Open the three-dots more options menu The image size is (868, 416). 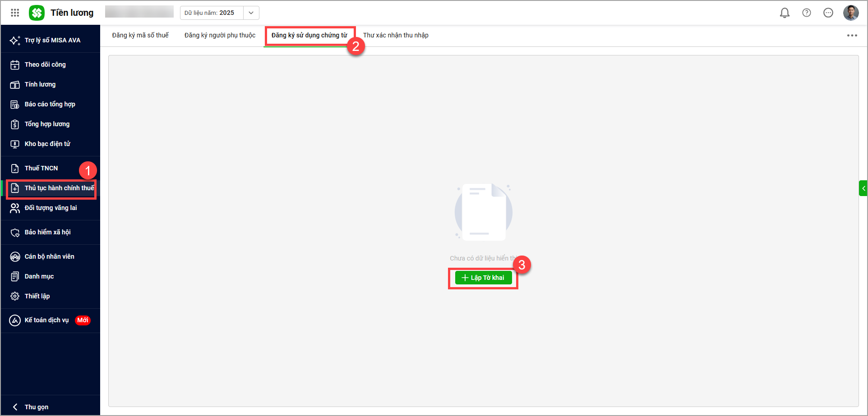852,35
